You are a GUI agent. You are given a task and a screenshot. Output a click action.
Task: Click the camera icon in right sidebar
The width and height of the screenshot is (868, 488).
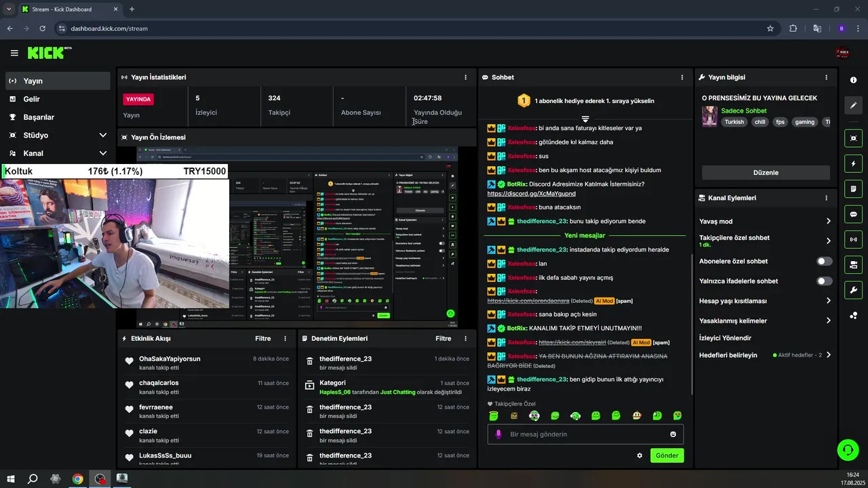[853, 264]
